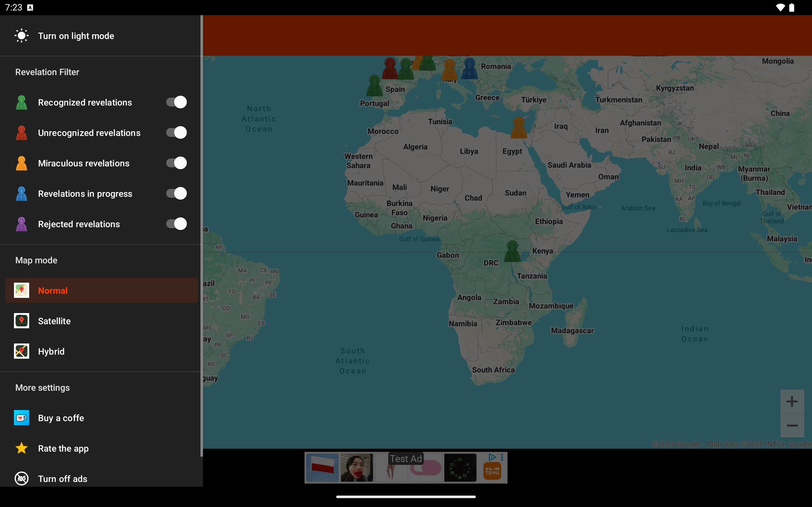Click the sun icon for light mode
Image resolution: width=812 pixels, height=507 pixels.
pos(22,35)
